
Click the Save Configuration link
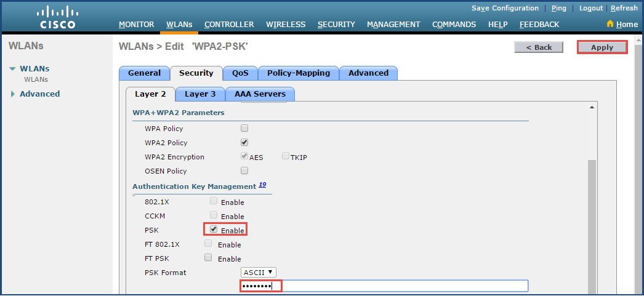(x=505, y=8)
